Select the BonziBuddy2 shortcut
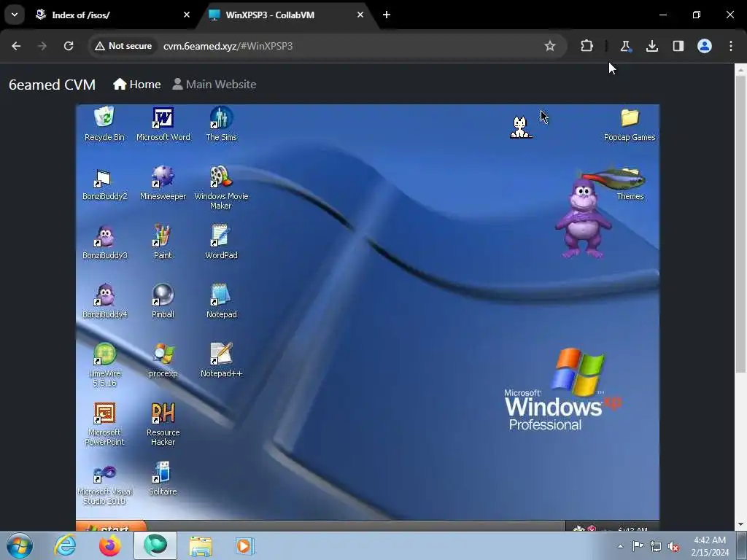Image resolution: width=747 pixels, height=560 pixels. click(104, 184)
